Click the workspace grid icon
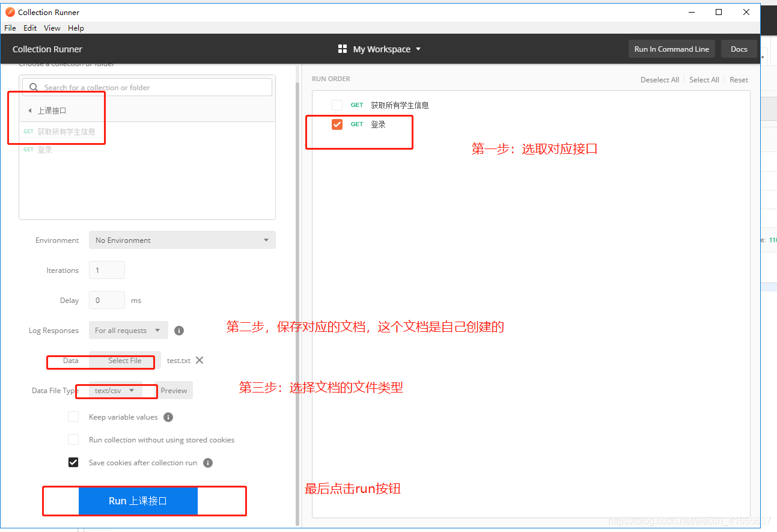The image size is (777, 532). [343, 49]
